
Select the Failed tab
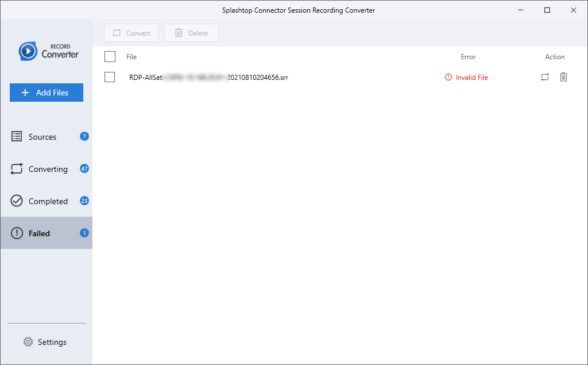click(x=47, y=233)
